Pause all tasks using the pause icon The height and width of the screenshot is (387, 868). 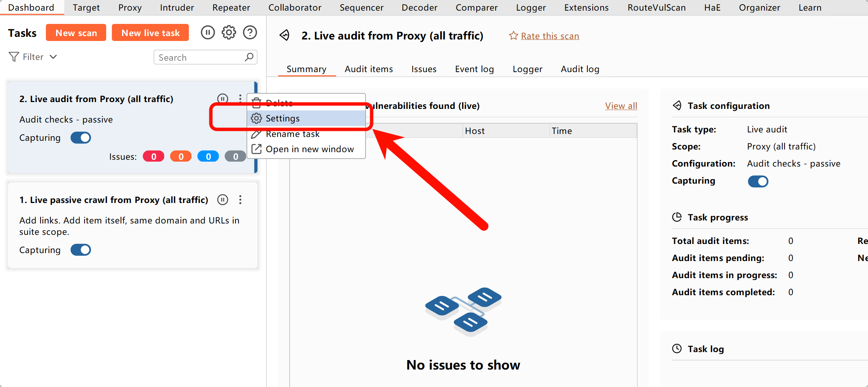207,33
